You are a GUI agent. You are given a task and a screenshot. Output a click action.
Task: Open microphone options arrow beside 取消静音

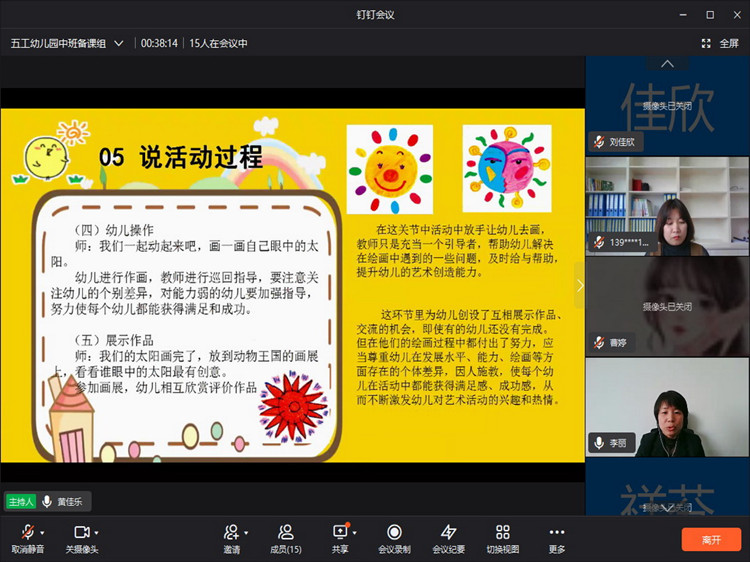(43, 532)
